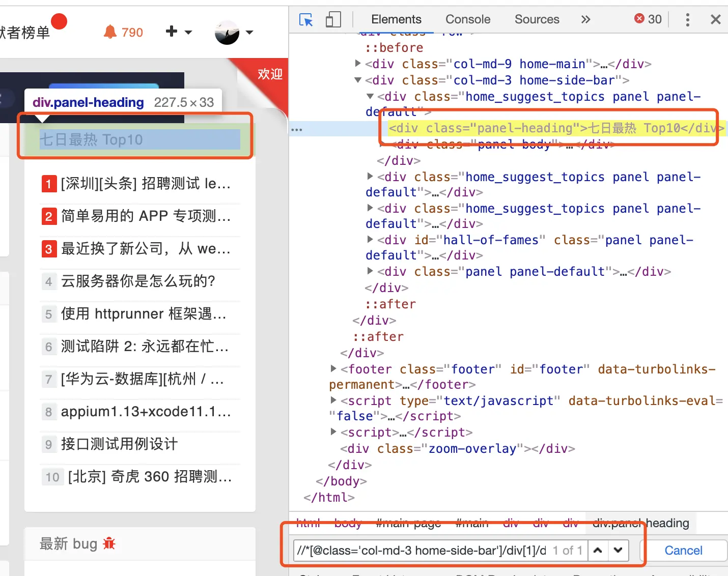Select the ::before pseudo-element line
The width and height of the screenshot is (728, 576).
(395, 48)
